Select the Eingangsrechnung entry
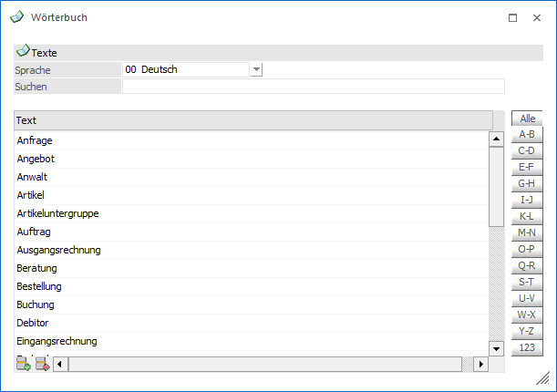The image size is (557, 392). pyautogui.click(x=57, y=341)
